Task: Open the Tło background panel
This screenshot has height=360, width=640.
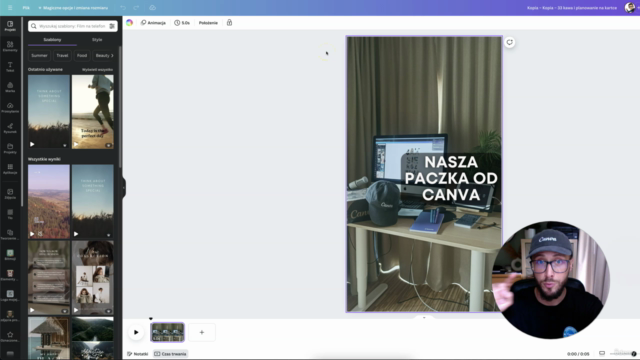Action: pos(10,214)
